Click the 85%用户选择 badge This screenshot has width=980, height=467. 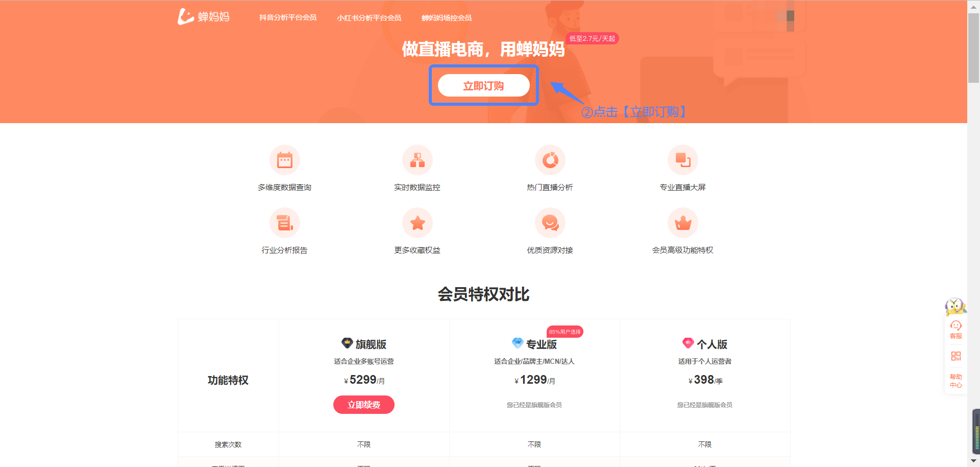pos(565,332)
